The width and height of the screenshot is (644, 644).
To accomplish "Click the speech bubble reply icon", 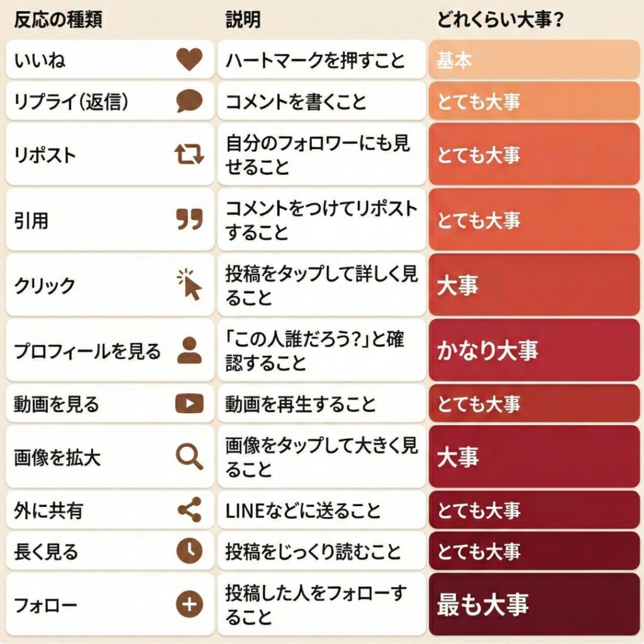I will (x=189, y=101).
